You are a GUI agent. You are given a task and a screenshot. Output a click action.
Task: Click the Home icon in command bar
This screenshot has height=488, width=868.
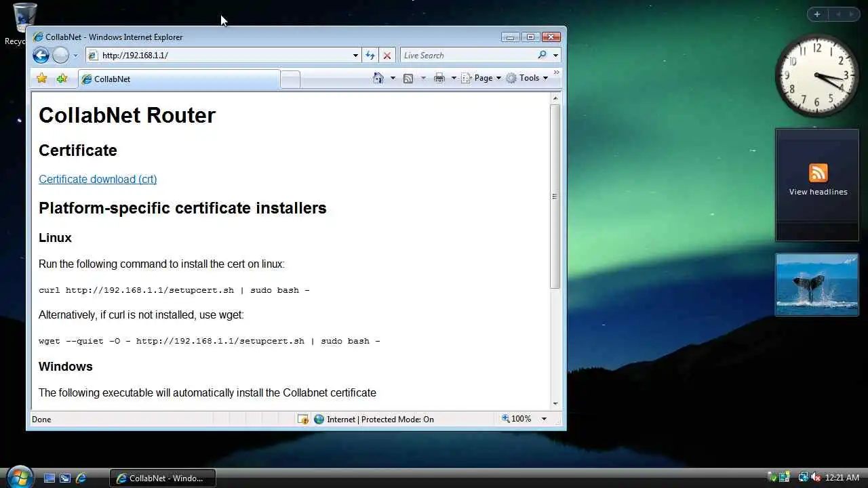coord(378,78)
